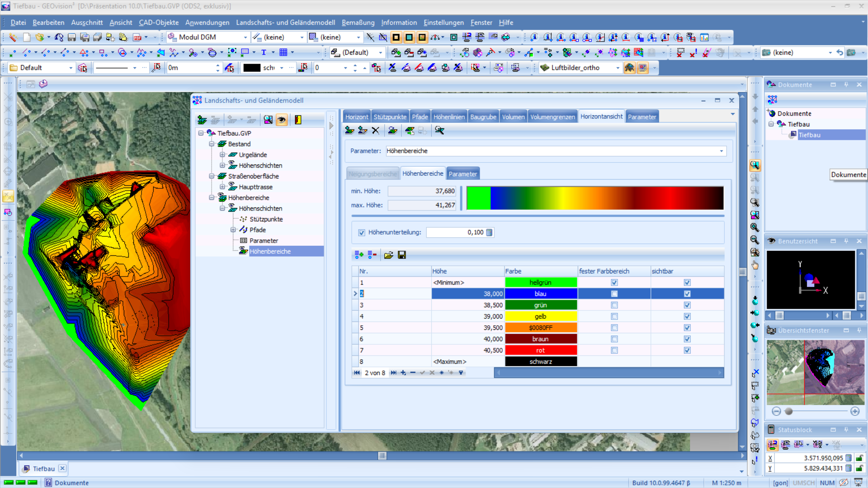Enable fester Farbbereich for the grün row
The image size is (868, 488).
point(614,305)
